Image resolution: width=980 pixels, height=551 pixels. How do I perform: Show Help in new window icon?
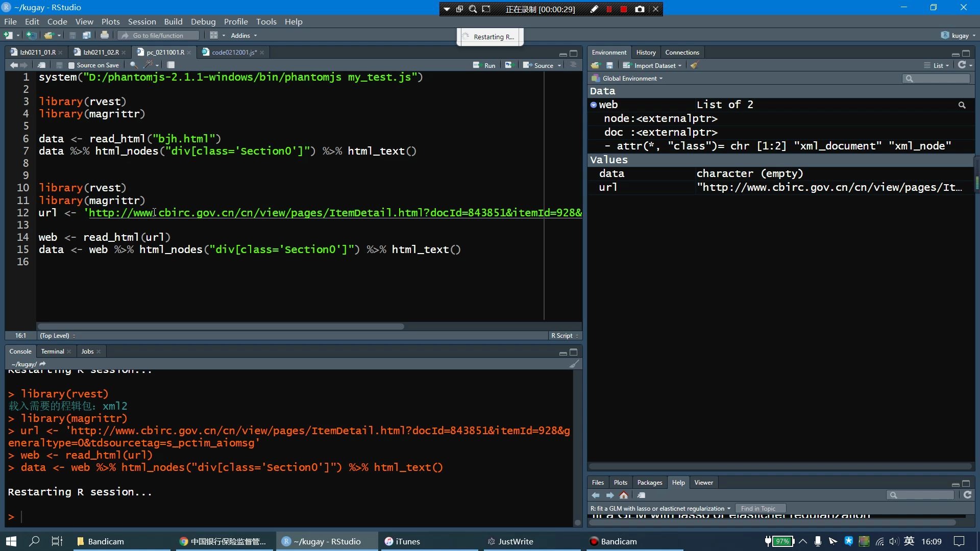click(642, 495)
